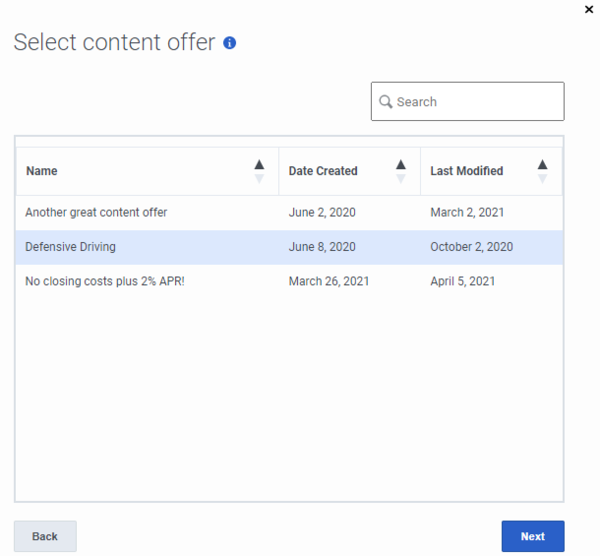Go back with the Back button
The width and height of the screenshot is (600, 556).
pos(45,536)
